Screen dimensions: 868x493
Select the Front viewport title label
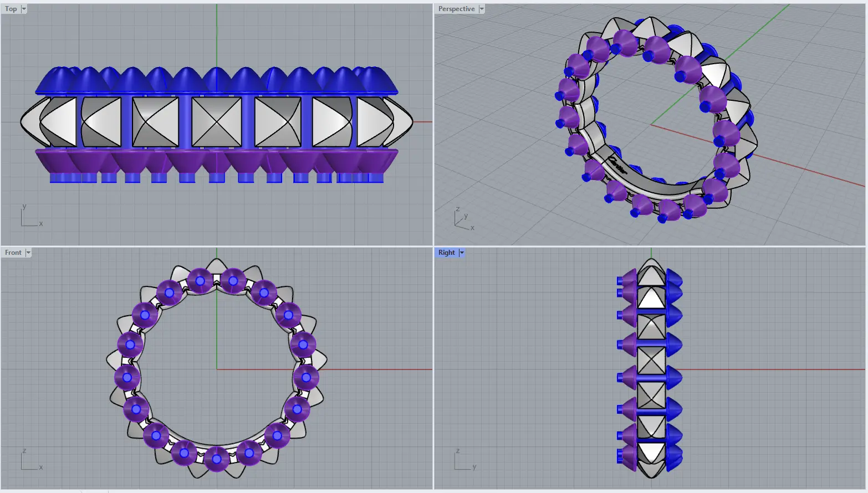click(13, 253)
